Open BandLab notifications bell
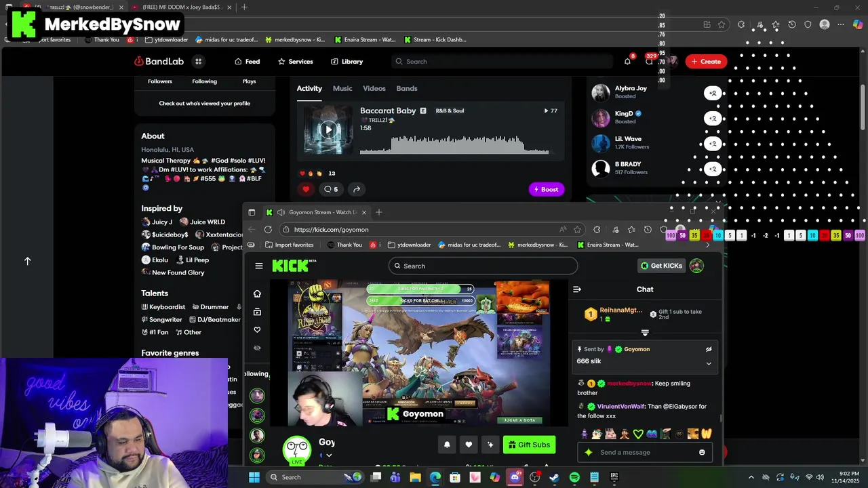 pos(627,61)
